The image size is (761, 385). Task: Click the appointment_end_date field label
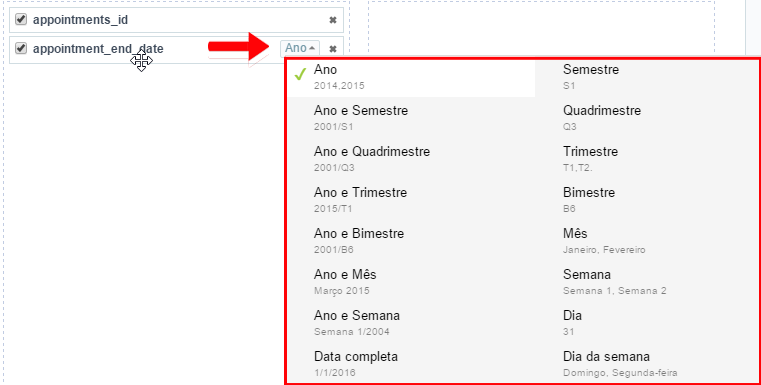pos(98,49)
